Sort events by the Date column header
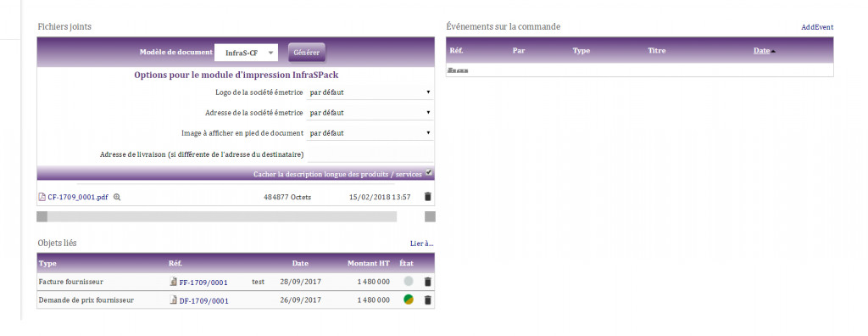 [761, 50]
